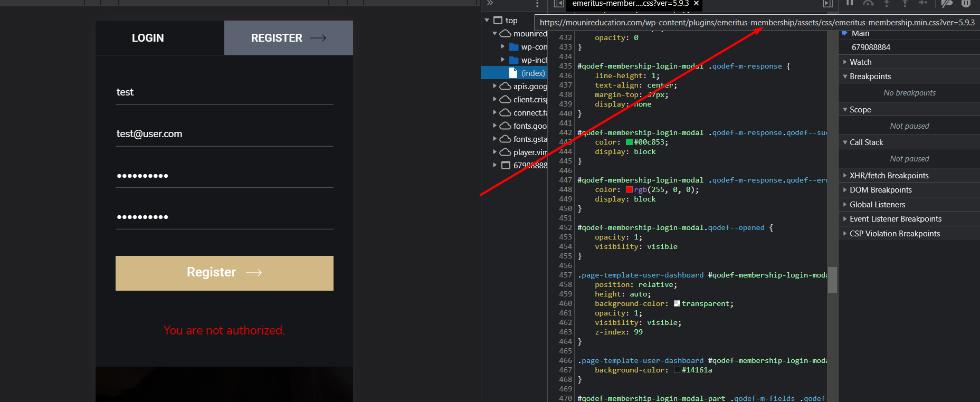Switch to the REGISTER tab
The width and height of the screenshot is (980, 402).
pyautogui.click(x=289, y=38)
